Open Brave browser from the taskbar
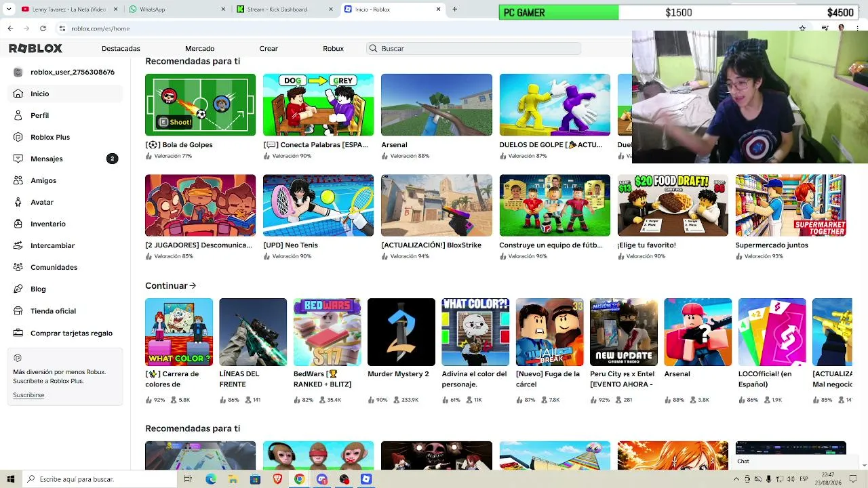Viewport: 868px width, 488px height. pyautogui.click(x=277, y=479)
